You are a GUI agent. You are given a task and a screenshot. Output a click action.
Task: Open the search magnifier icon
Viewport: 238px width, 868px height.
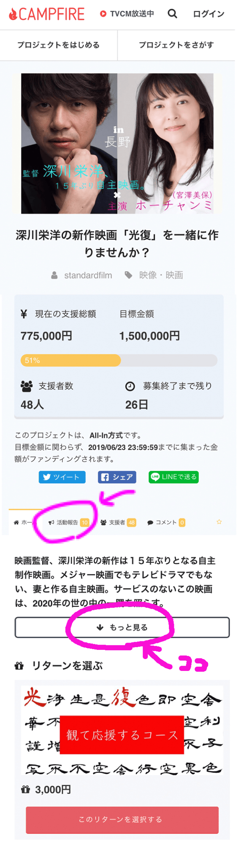[x=173, y=14]
